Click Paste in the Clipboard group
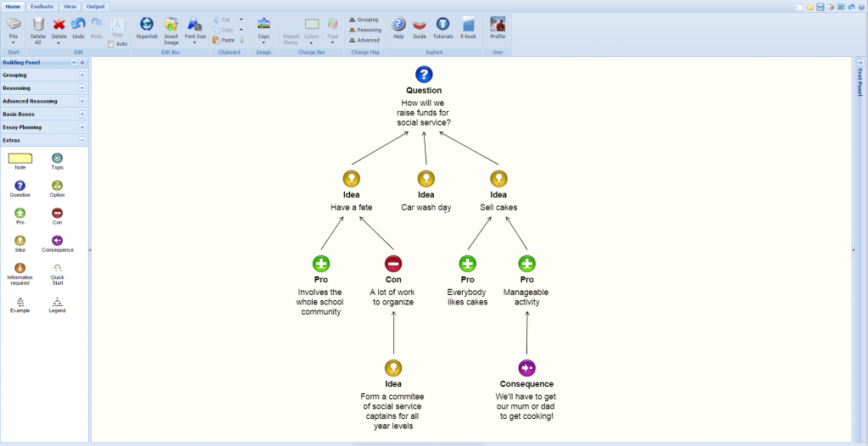This screenshot has width=868, height=446. 224,40
